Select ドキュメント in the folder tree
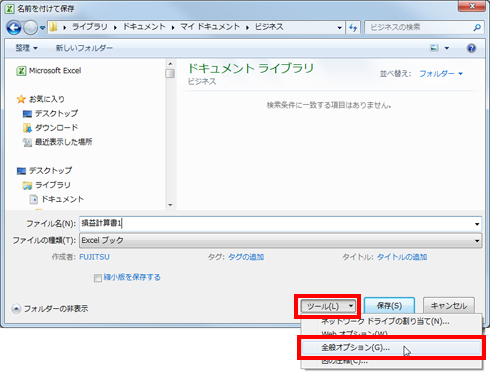 pyautogui.click(x=57, y=199)
